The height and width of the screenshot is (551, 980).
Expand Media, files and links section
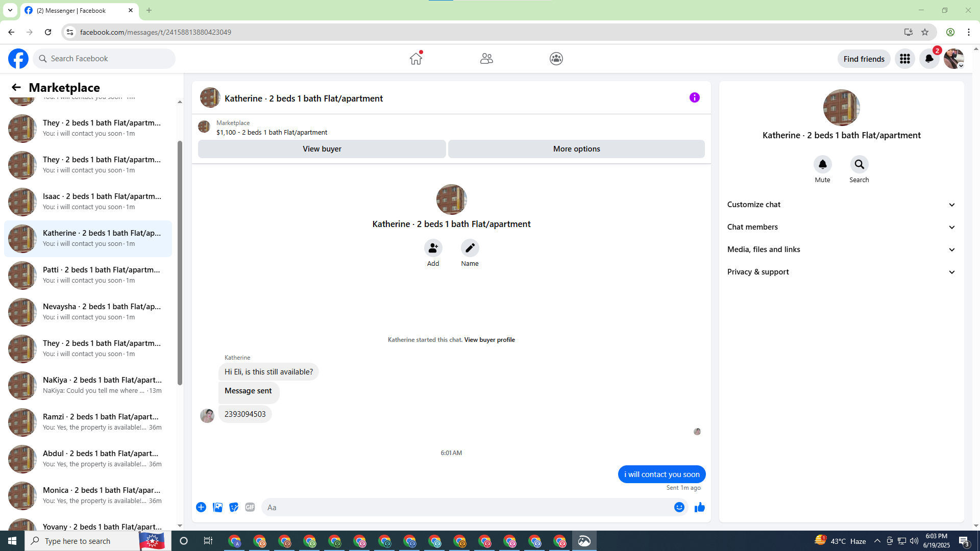pos(841,249)
